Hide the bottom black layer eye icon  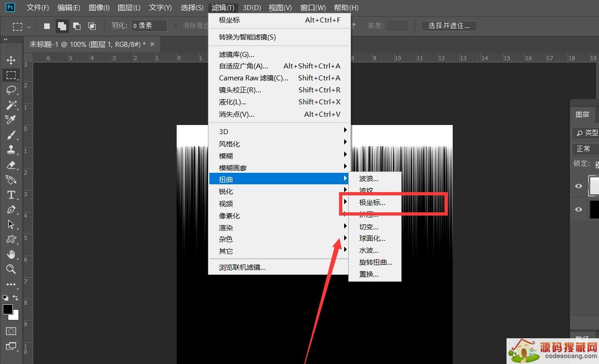(579, 210)
